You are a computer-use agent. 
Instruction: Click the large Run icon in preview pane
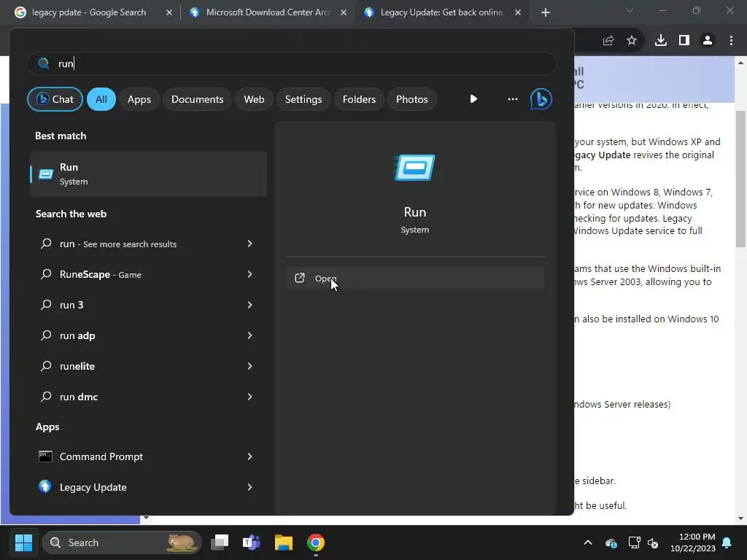click(415, 168)
